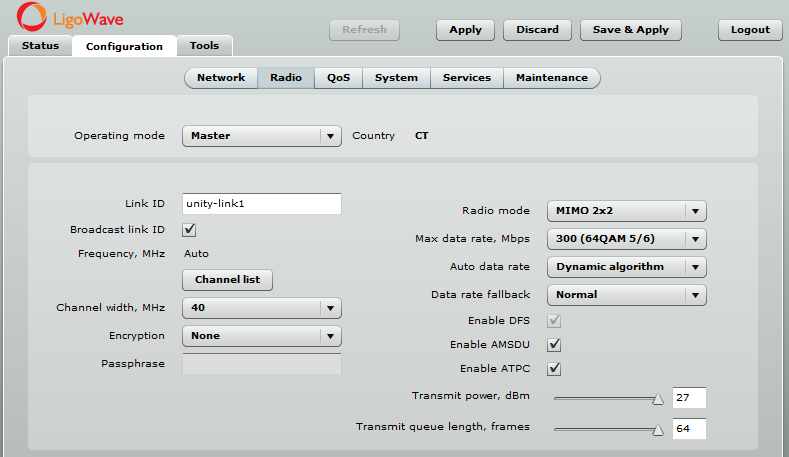Click the Save & Apply button

click(630, 30)
